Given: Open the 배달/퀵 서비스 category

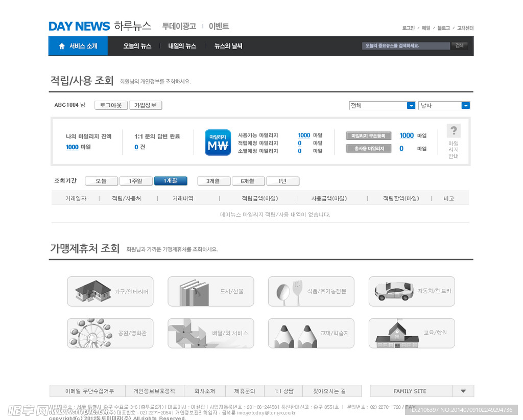Looking at the screenshot, I should (x=210, y=333).
